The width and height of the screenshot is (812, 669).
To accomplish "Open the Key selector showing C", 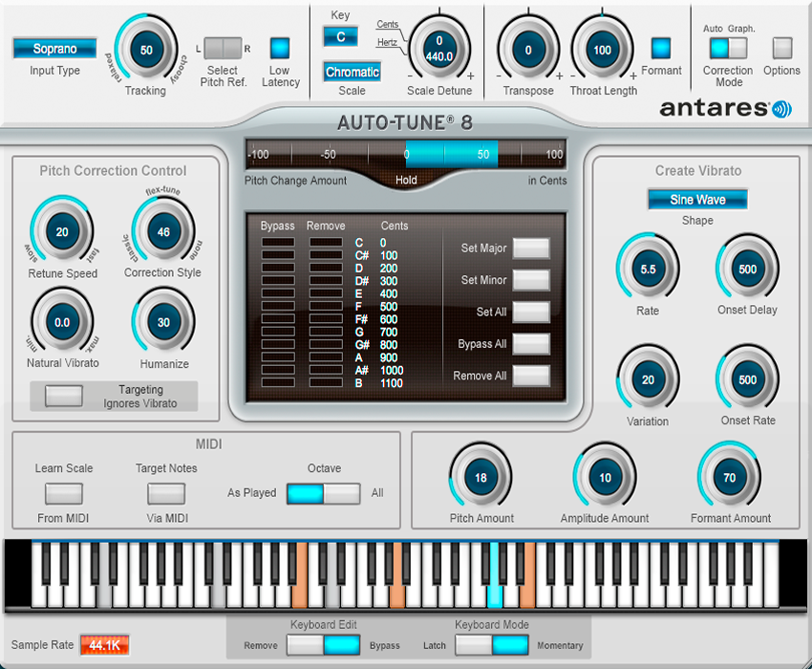I will [x=341, y=36].
